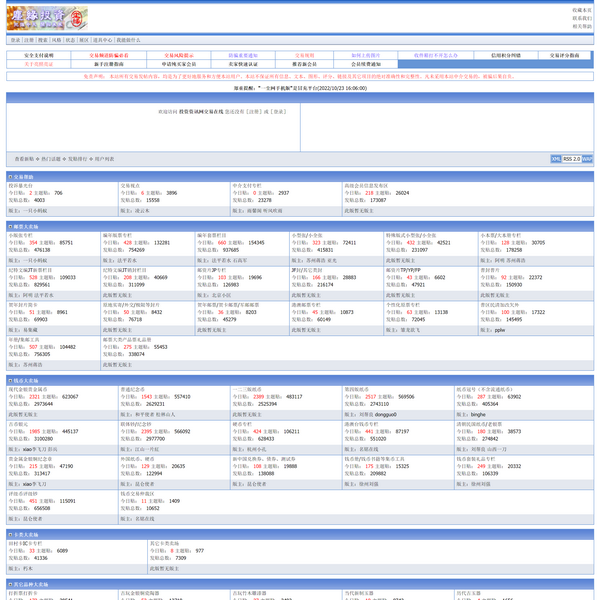Open the XML feed badge
Screen dimensions: 600x600
tap(556, 159)
